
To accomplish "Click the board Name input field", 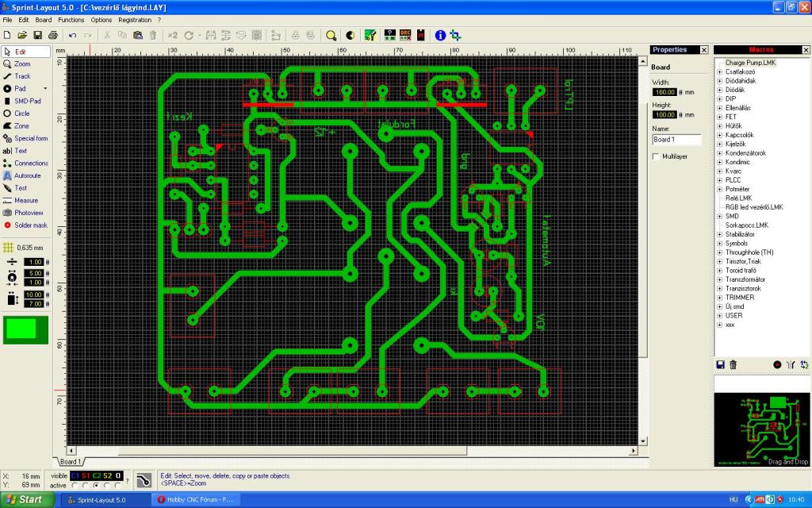I will pyautogui.click(x=676, y=140).
